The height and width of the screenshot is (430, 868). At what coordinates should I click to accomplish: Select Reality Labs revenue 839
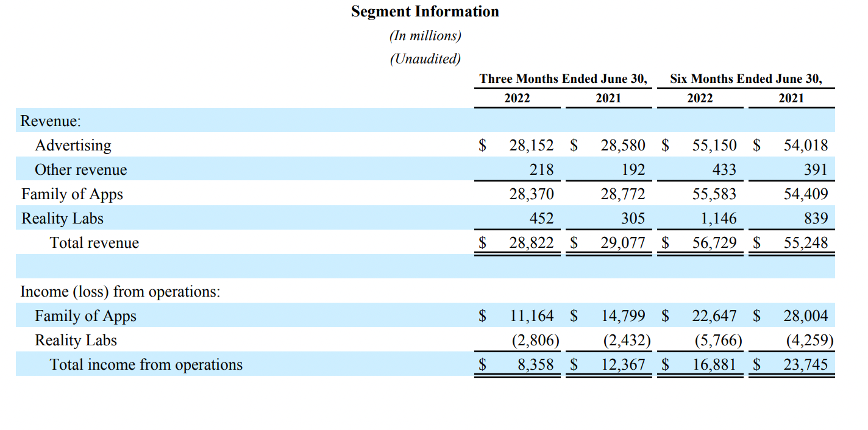(x=817, y=219)
